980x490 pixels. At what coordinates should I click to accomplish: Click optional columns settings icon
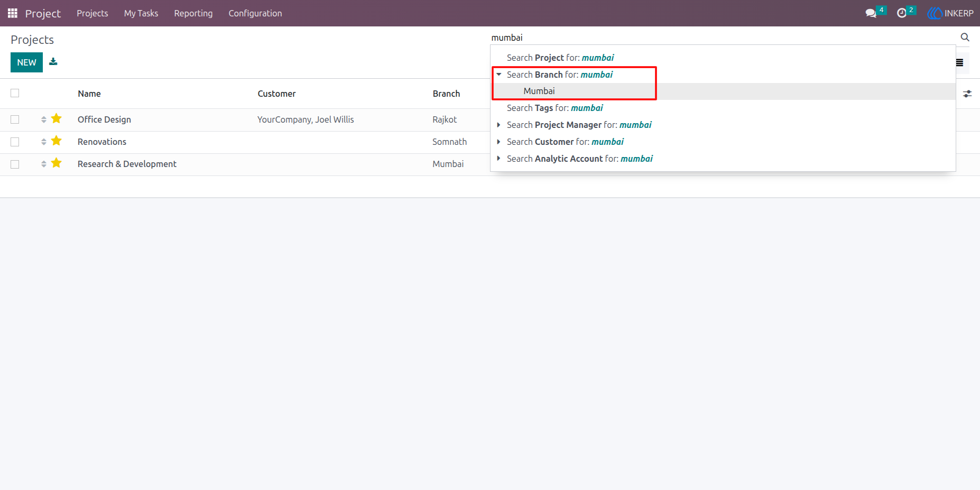[967, 94]
